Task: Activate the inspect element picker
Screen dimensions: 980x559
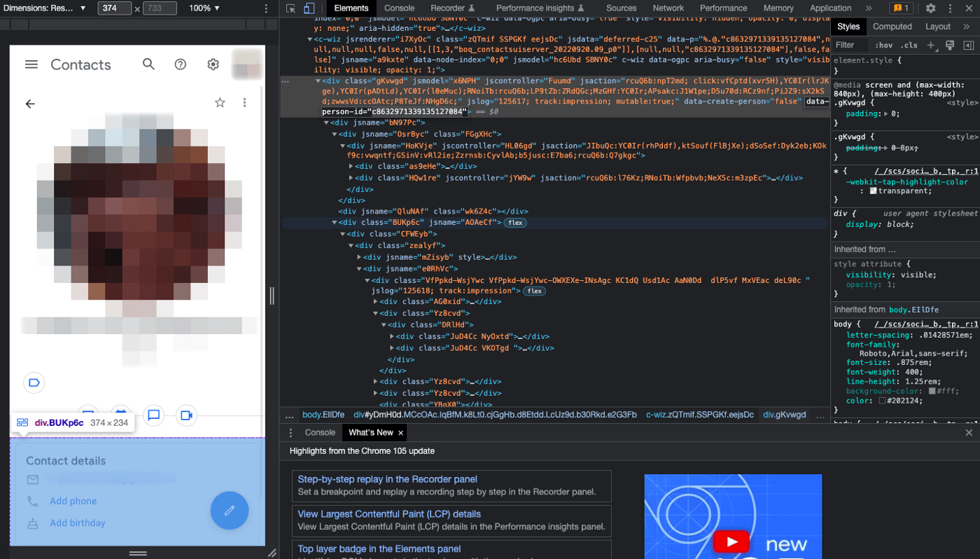Action: (x=291, y=8)
